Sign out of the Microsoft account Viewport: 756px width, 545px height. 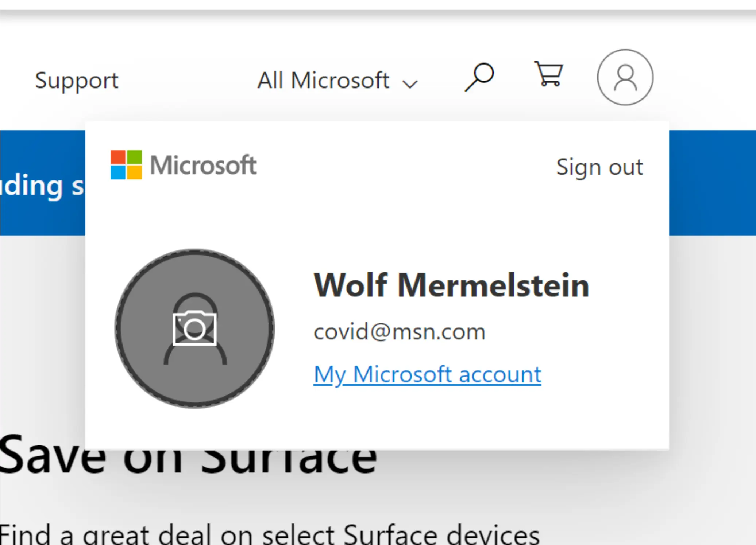click(599, 167)
